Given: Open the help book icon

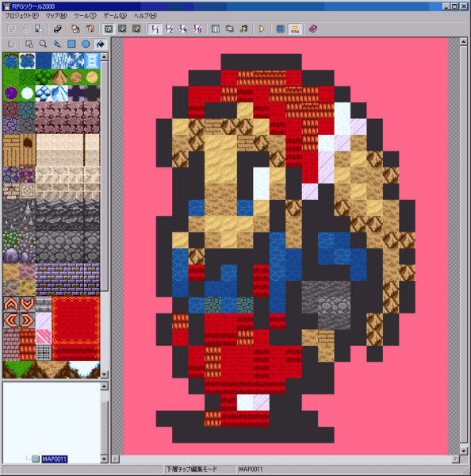Looking at the screenshot, I should click(313, 29).
